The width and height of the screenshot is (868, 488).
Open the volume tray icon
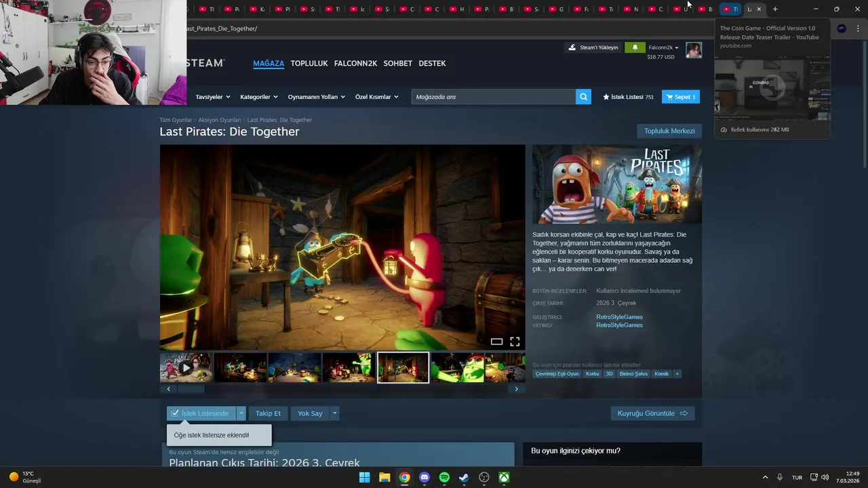(x=825, y=477)
